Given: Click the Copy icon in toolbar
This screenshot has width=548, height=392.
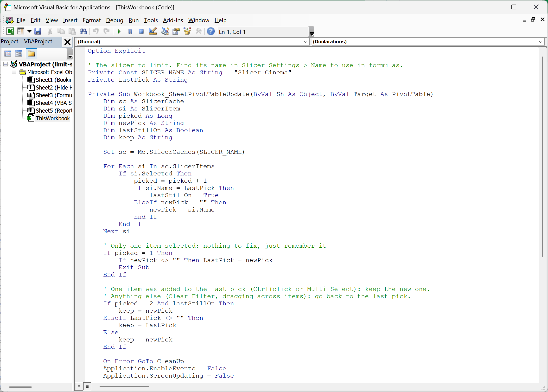Looking at the screenshot, I should pyautogui.click(x=61, y=31).
